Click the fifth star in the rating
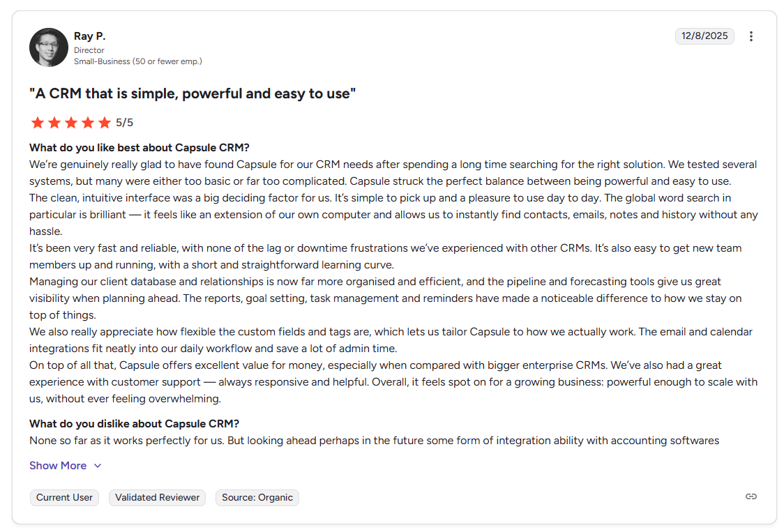 (x=105, y=122)
